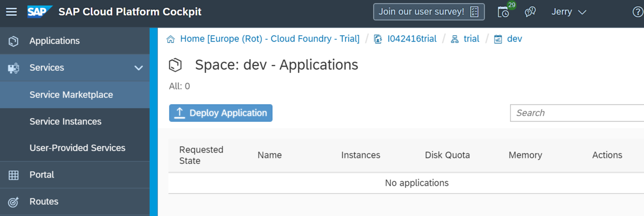644x216 pixels.
Task: Open the I042416trial breadcrumb link
Action: pos(411,39)
